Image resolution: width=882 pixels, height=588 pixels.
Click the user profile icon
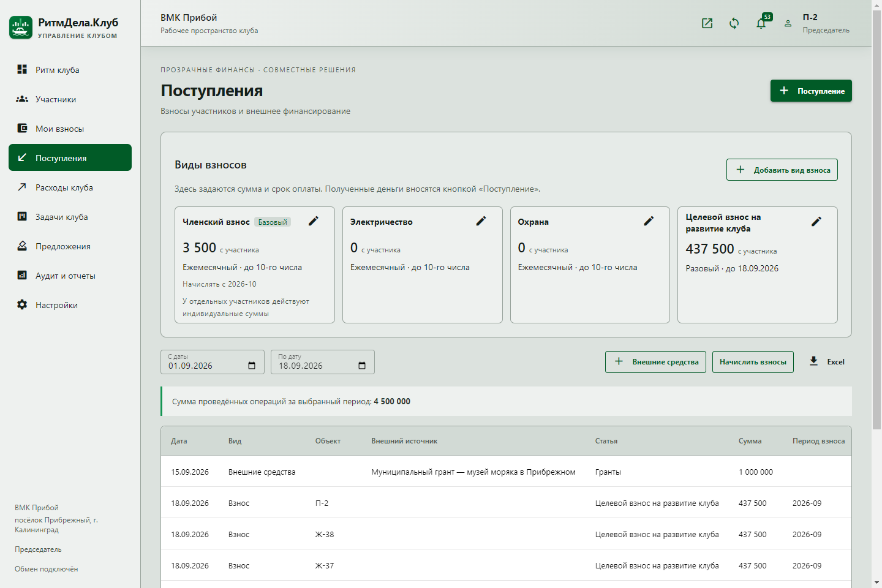pos(788,23)
